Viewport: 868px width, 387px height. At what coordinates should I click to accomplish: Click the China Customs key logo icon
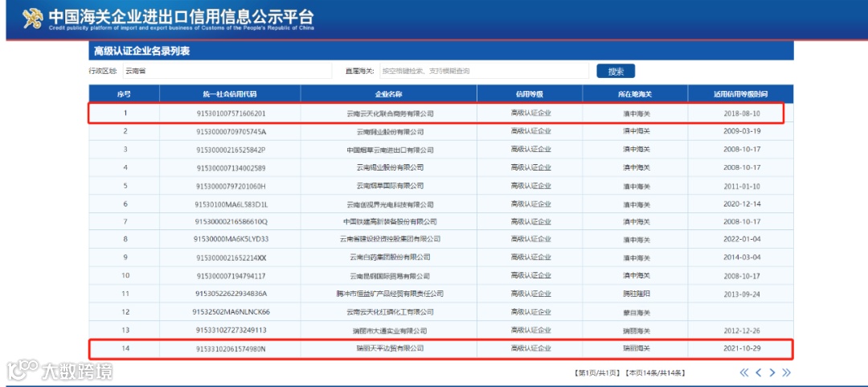(x=33, y=19)
